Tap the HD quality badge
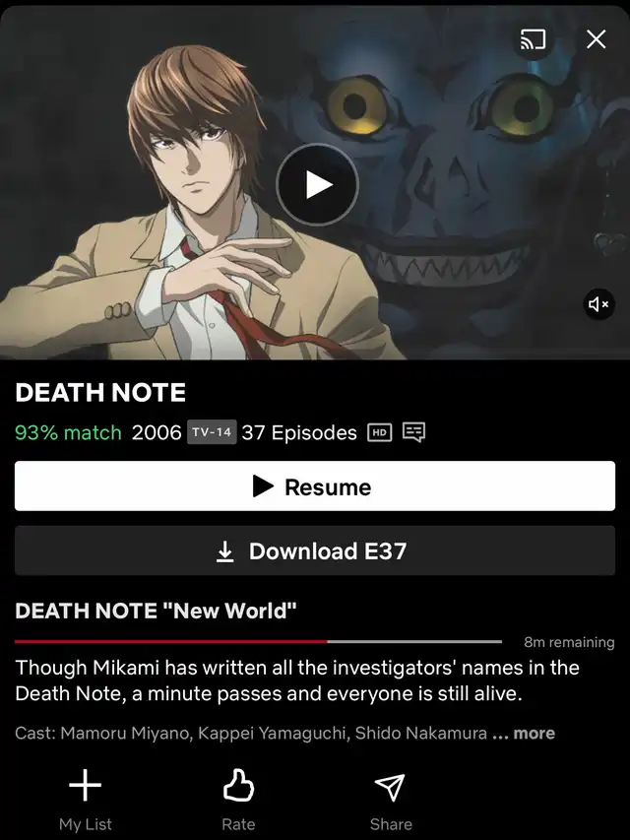Image resolution: width=630 pixels, height=840 pixels. click(380, 432)
